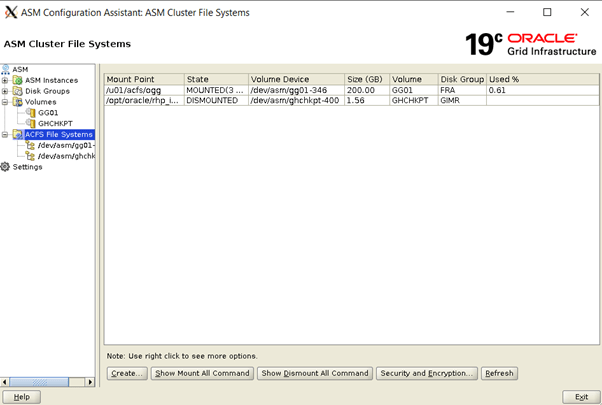Sort table by Mount Point column
This screenshot has height=405, width=602.
[x=143, y=79]
